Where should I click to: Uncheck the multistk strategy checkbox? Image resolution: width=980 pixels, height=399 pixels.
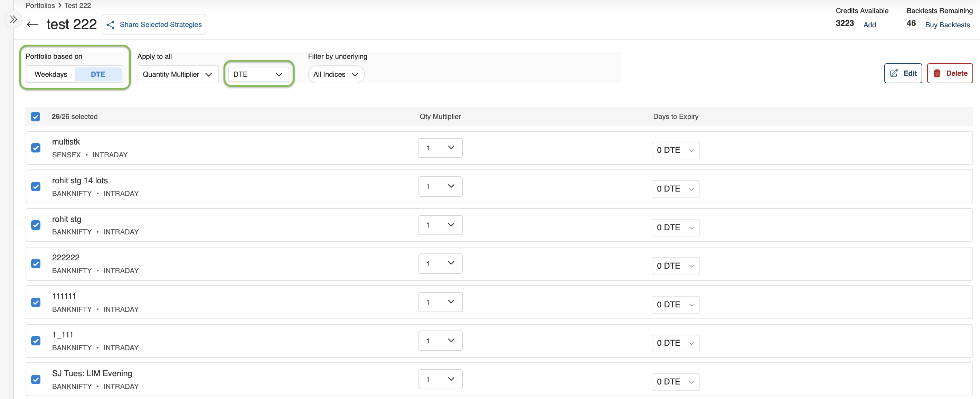click(x=36, y=148)
